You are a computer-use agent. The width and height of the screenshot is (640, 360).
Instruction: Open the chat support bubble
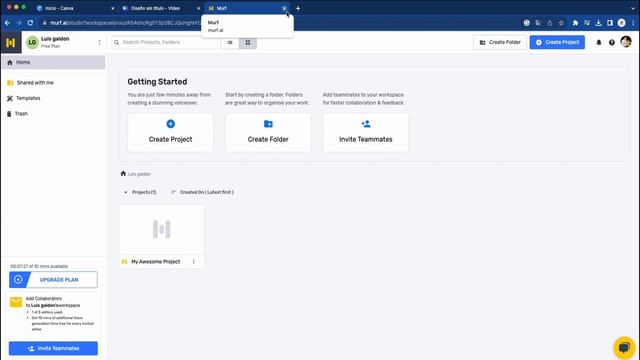click(x=624, y=347)
